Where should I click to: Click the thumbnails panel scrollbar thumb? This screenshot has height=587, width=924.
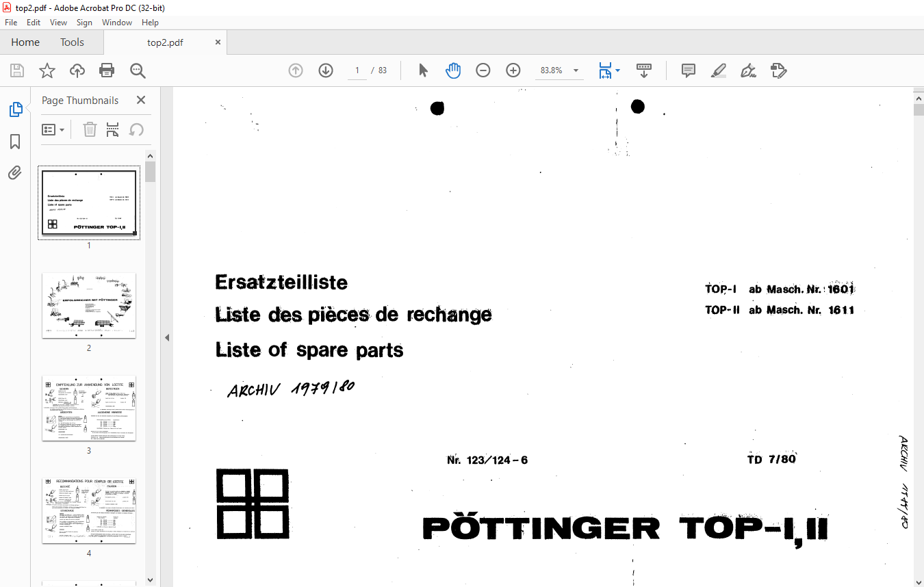coord(151,172)
